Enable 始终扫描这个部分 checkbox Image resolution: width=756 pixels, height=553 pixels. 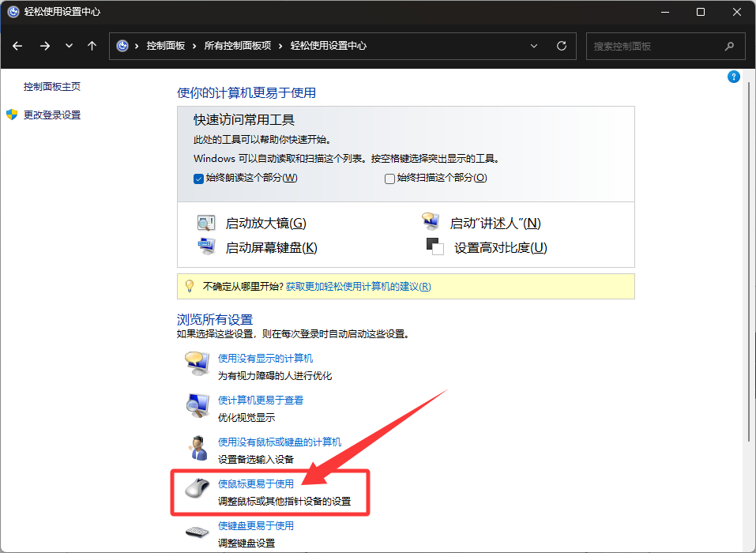389,179
